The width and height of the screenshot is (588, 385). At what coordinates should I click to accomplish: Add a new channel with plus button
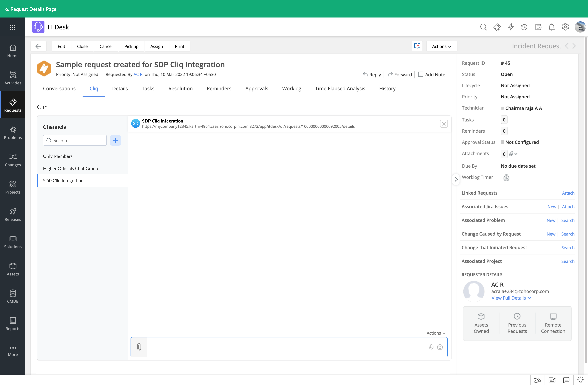[x=115, y=140]
